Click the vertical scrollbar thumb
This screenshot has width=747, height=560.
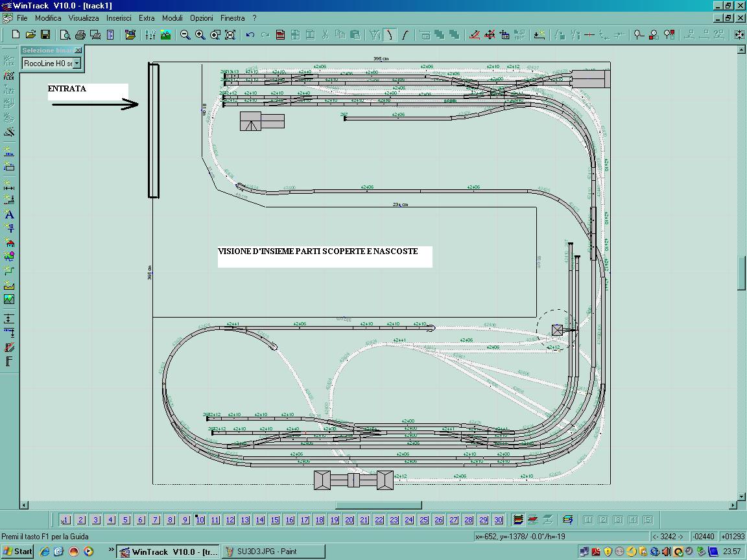click(x=741, y=273)
